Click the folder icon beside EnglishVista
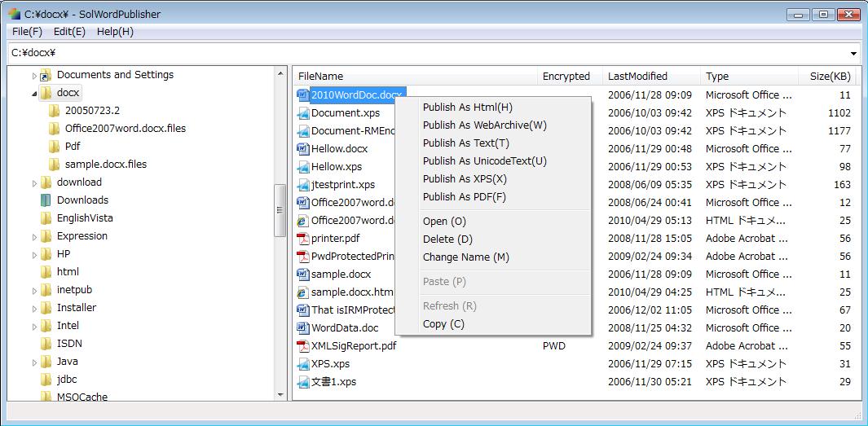This screenshot has height=426, width=868. (x=46, y=218)
